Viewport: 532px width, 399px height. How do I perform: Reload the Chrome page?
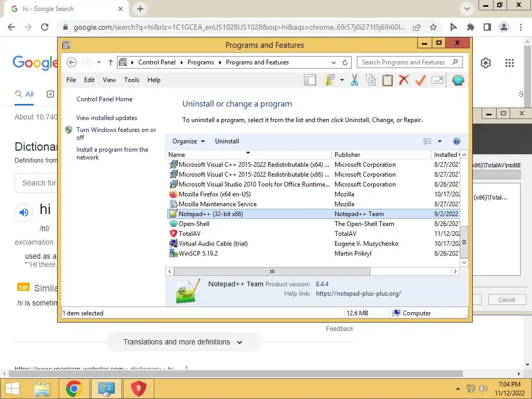pyautogui.click(x=45, y=27)
